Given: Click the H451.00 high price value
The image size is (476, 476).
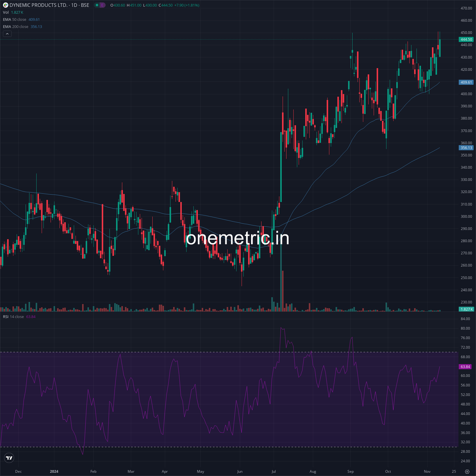Looking at the screenshot, I should [x=134, y=5].
